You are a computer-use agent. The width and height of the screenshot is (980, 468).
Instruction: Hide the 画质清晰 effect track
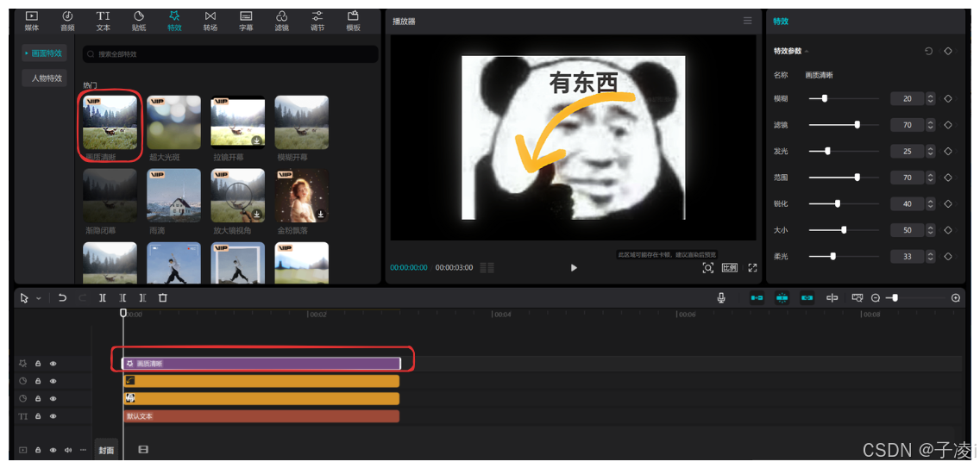click(53, 363)
